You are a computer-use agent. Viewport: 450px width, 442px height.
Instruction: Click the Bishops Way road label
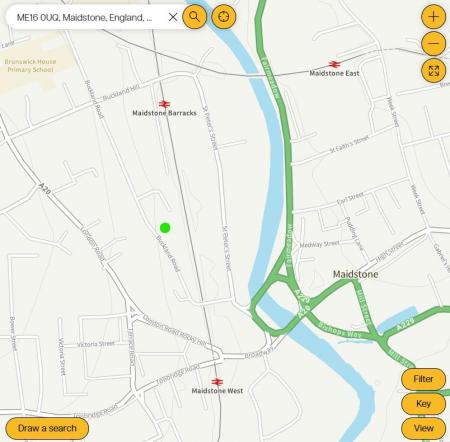(340, 330)
